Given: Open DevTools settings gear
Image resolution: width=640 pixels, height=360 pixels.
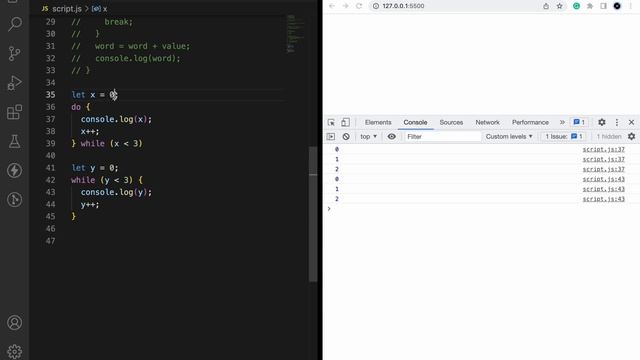Looking at the screenshot, I should coord(602,122).
